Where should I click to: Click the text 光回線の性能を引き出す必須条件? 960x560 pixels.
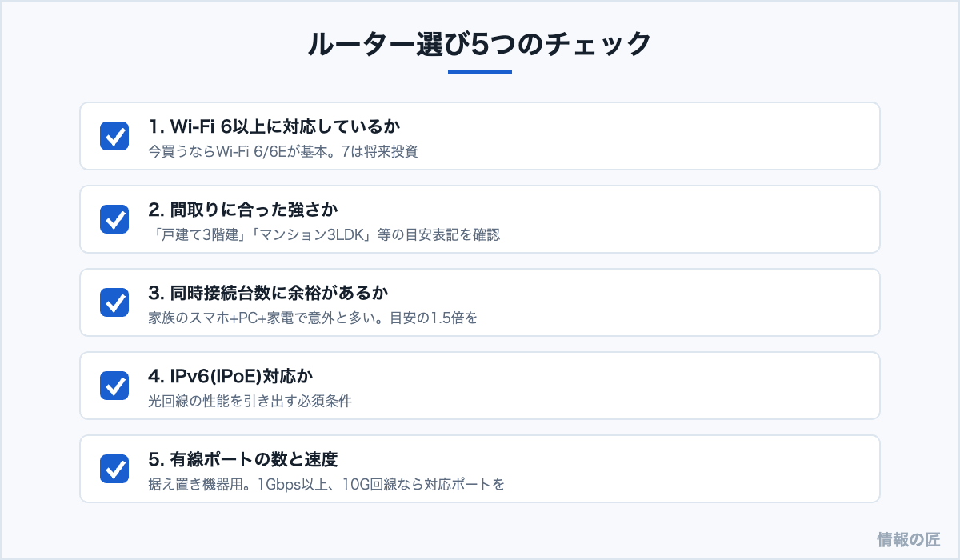point(250,401)
